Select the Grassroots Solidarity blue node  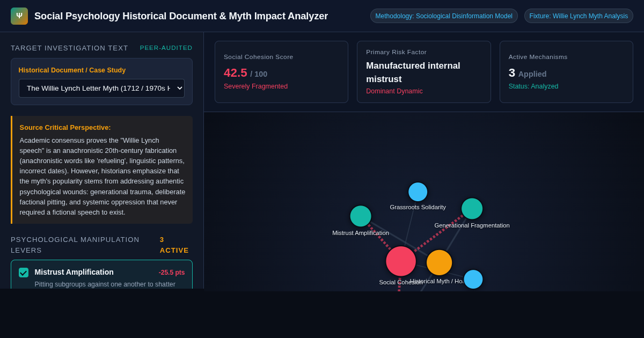[x=418, y=192]
